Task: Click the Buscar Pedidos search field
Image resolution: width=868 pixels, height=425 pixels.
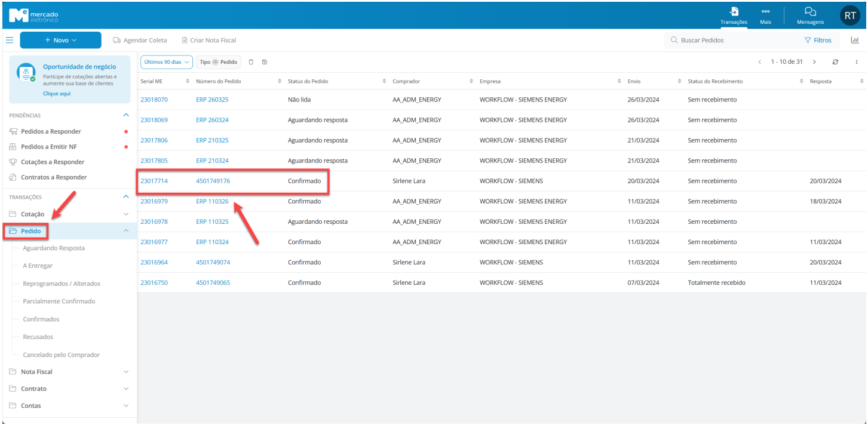Action: tap(729, 40)
